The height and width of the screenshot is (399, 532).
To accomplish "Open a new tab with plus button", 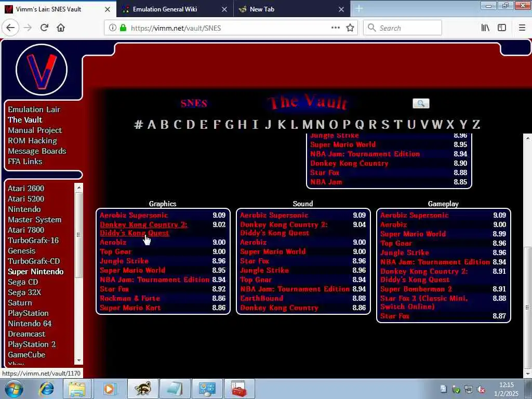I will click(x=359, y=9).
